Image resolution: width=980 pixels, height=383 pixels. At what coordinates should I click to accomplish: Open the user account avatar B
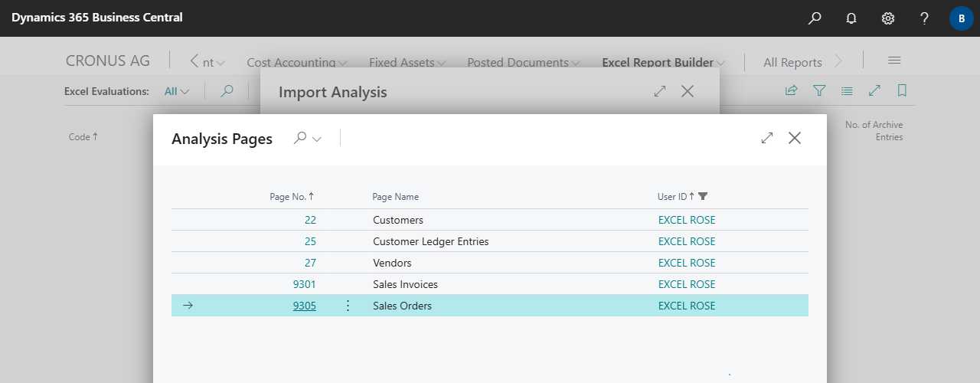tap(961, 18)
